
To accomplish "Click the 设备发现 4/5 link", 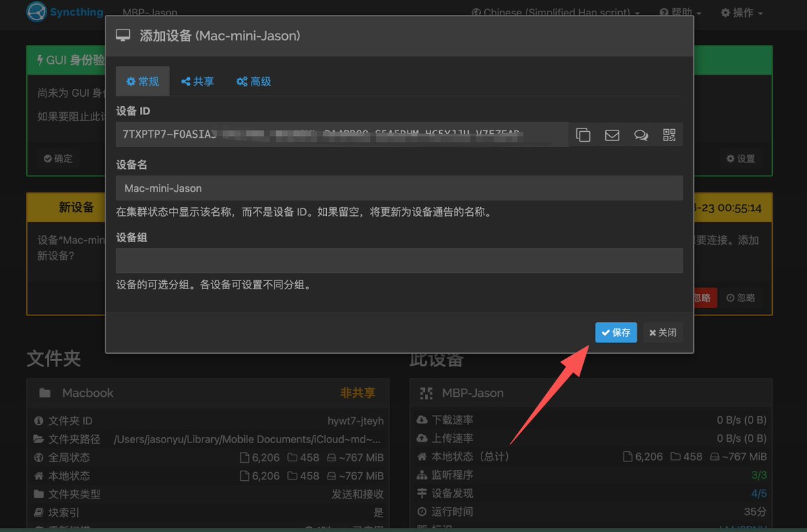I will 759,493.
